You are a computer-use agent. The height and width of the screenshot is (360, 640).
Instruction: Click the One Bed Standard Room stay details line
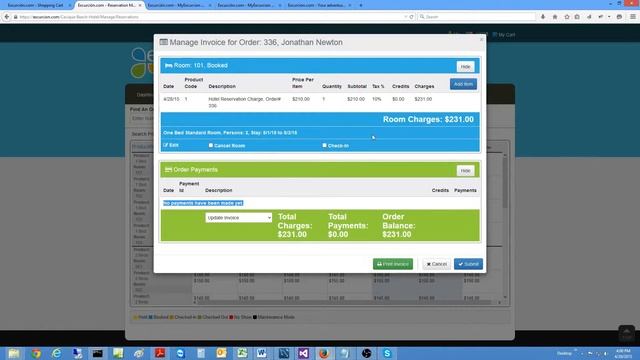tap(230, 133)
